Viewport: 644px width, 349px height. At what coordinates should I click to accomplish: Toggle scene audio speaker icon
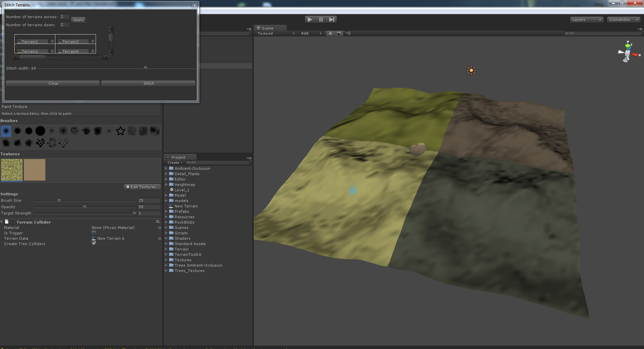pyautogui.click(x=348, y=33)
